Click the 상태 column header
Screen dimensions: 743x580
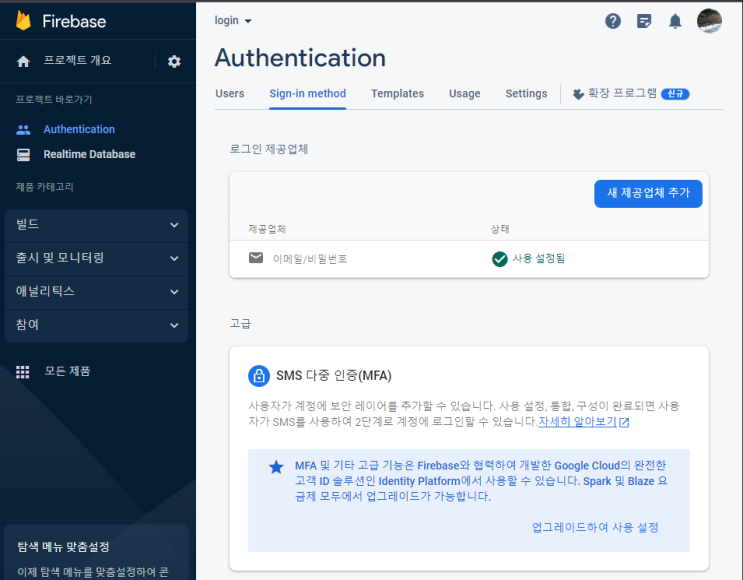[x=499, y=229]
